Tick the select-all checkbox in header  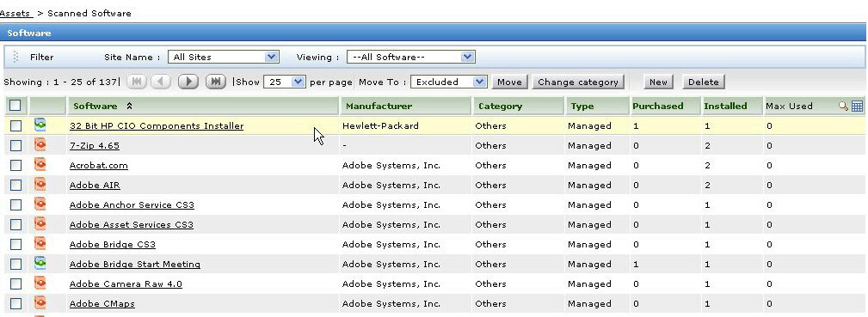tap(15, 105)
